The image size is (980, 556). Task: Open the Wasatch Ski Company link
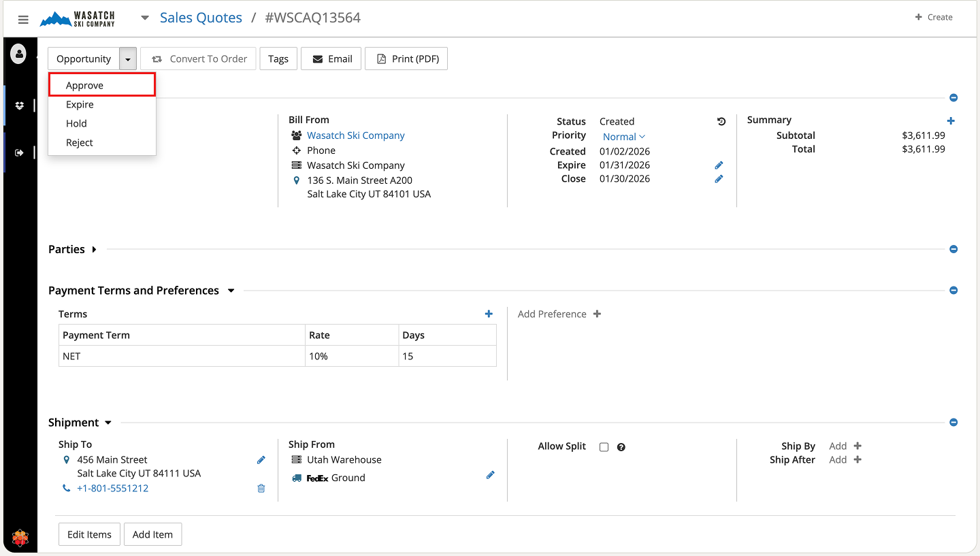point(355,135)
